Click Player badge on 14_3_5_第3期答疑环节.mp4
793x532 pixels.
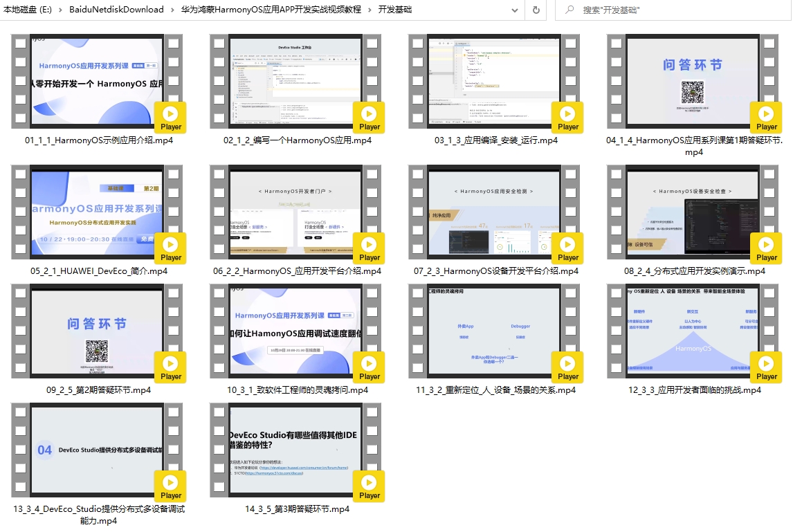(369, 486)
